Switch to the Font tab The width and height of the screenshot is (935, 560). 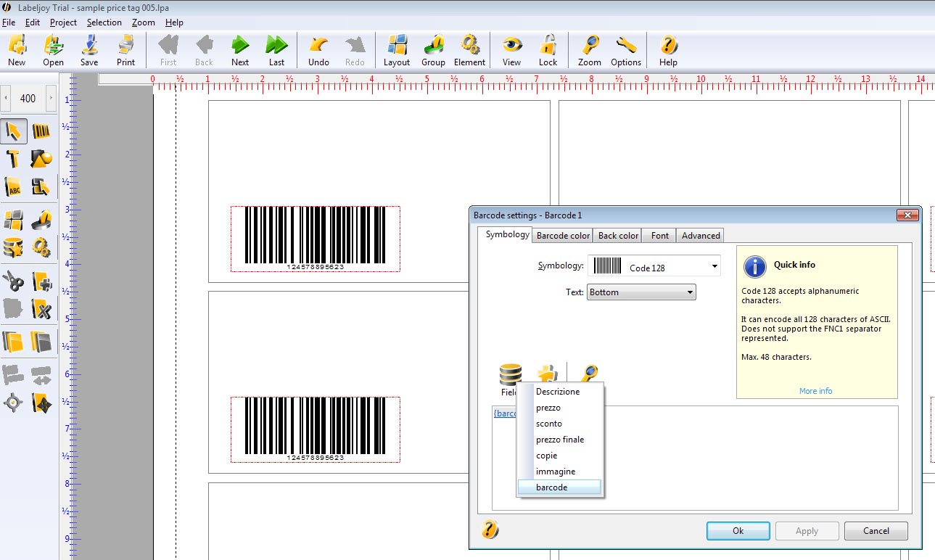(660, 236)
